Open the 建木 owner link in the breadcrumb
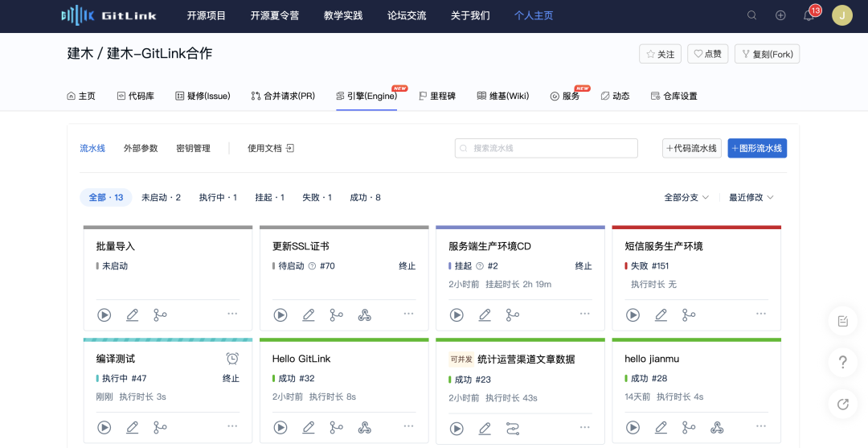 tap(80, 53)
